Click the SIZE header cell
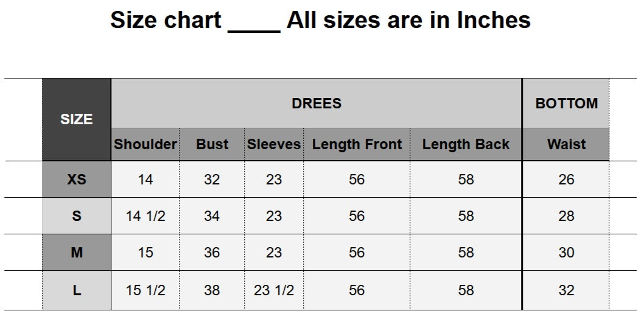The width and height of the screenshot is (644, 311). [76, 119]
